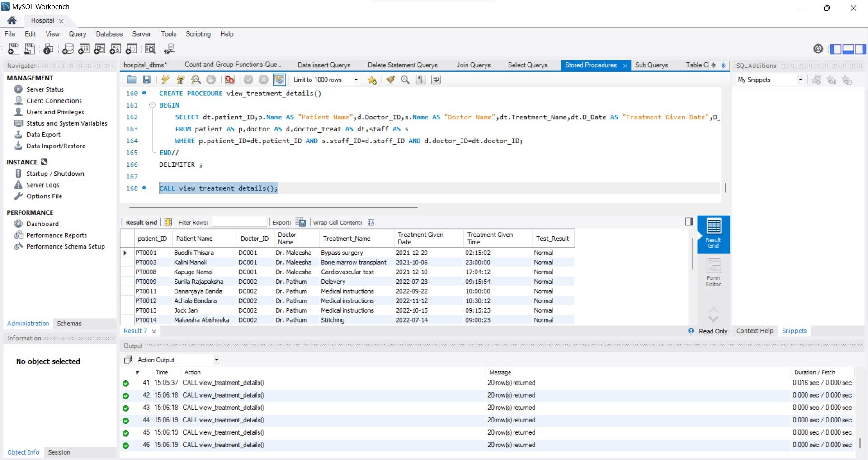Open the schema inspector icon

pyautogui.click(x=49, y=49)
